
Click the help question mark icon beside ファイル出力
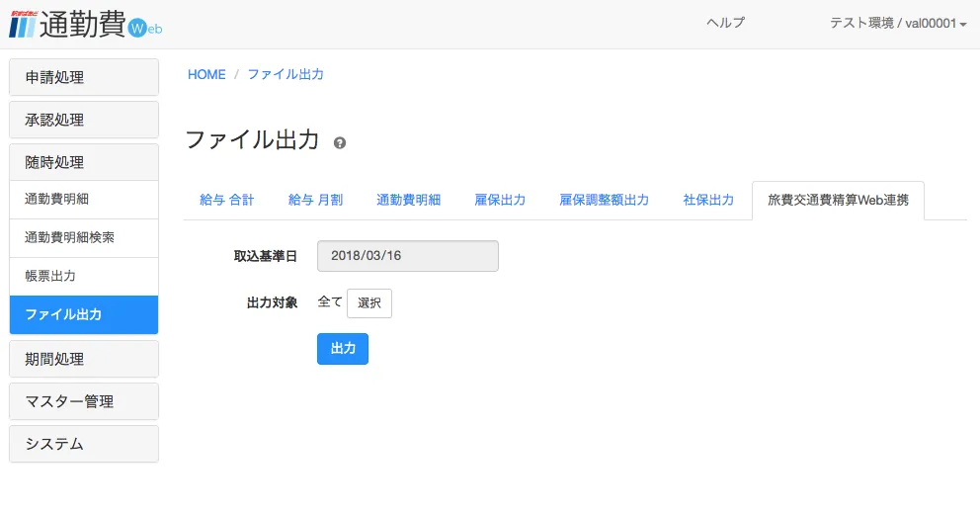pos(340,143)
